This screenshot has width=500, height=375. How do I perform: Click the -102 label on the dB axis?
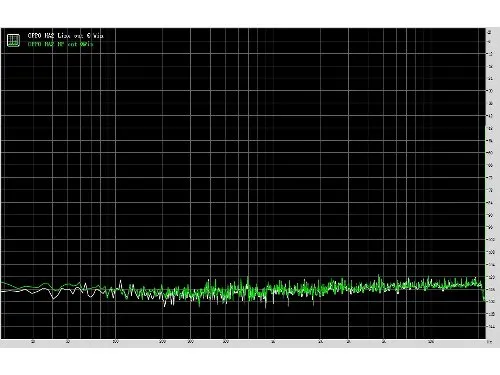pos(491,240)
